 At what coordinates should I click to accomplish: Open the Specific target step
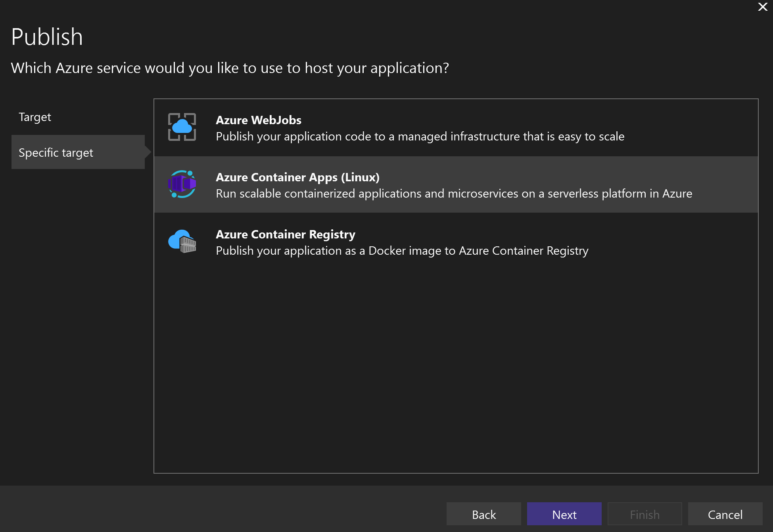tap(78, 152)
